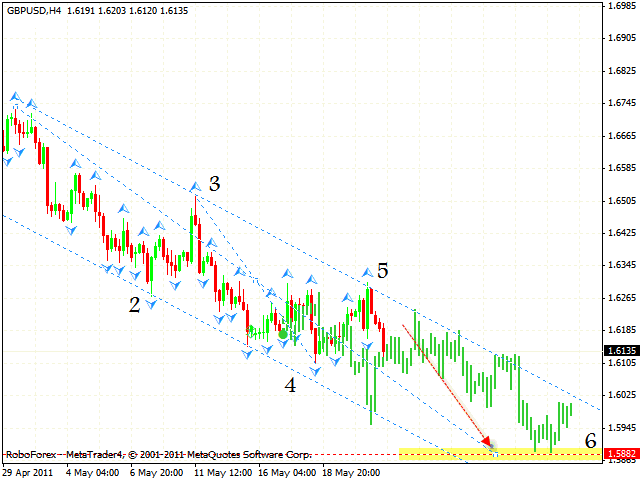Click the 1.6985 price axis label
Viewport: 640px width, 480px height.
click(622, 6)
